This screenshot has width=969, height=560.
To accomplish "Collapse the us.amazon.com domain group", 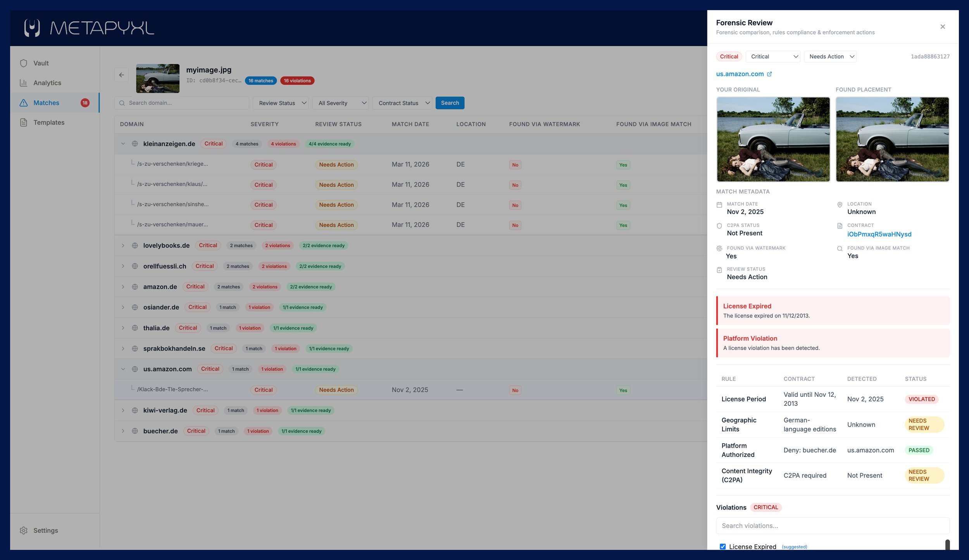I will coord(123,369).
